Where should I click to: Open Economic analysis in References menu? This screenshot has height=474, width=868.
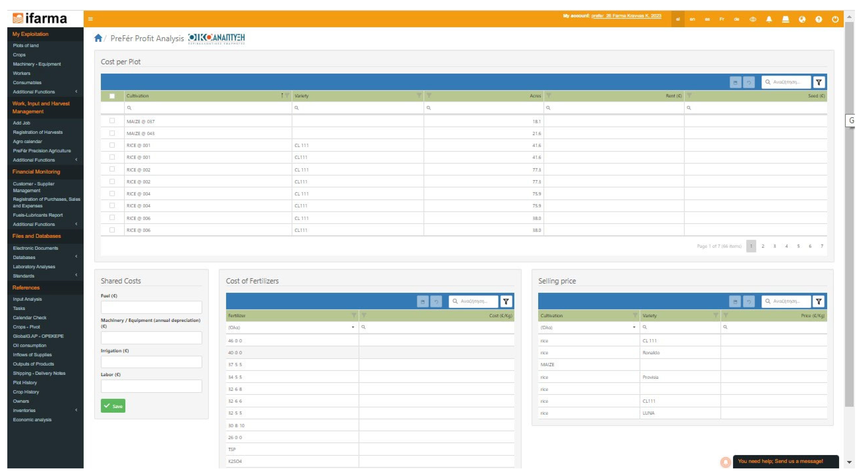pyautogui.click(x=32, y=420)
